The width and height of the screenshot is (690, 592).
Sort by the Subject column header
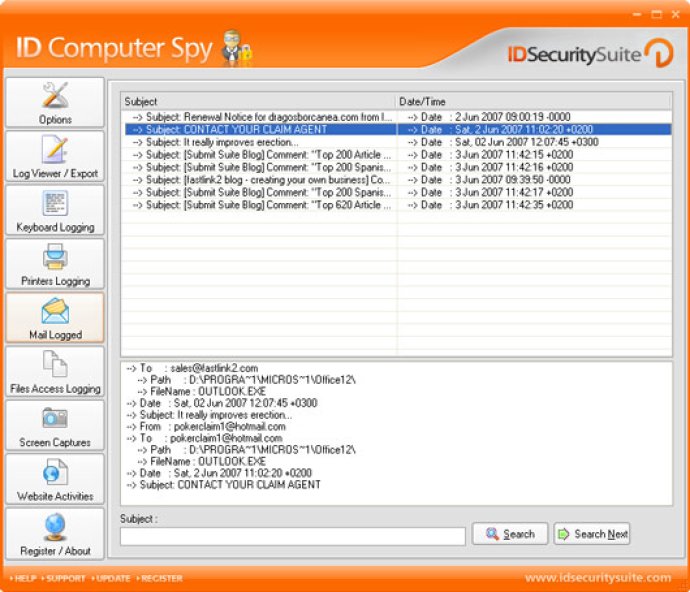point(258,102)
